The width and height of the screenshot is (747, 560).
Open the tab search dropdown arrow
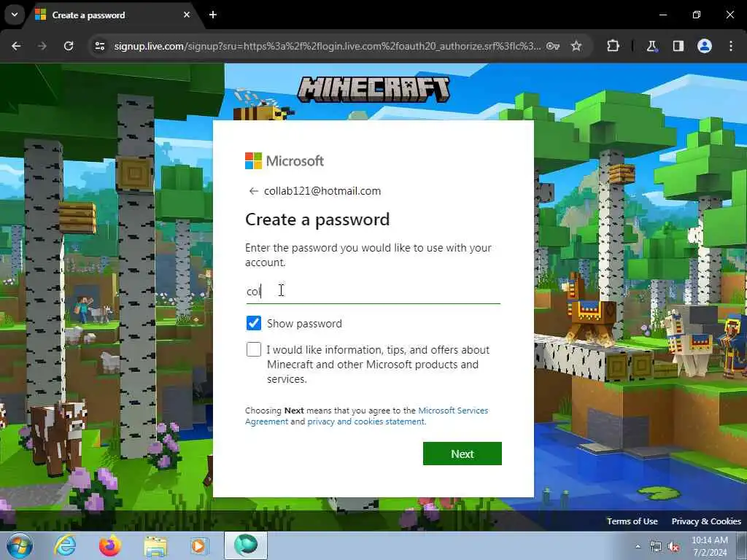click(x=15, y=15)
